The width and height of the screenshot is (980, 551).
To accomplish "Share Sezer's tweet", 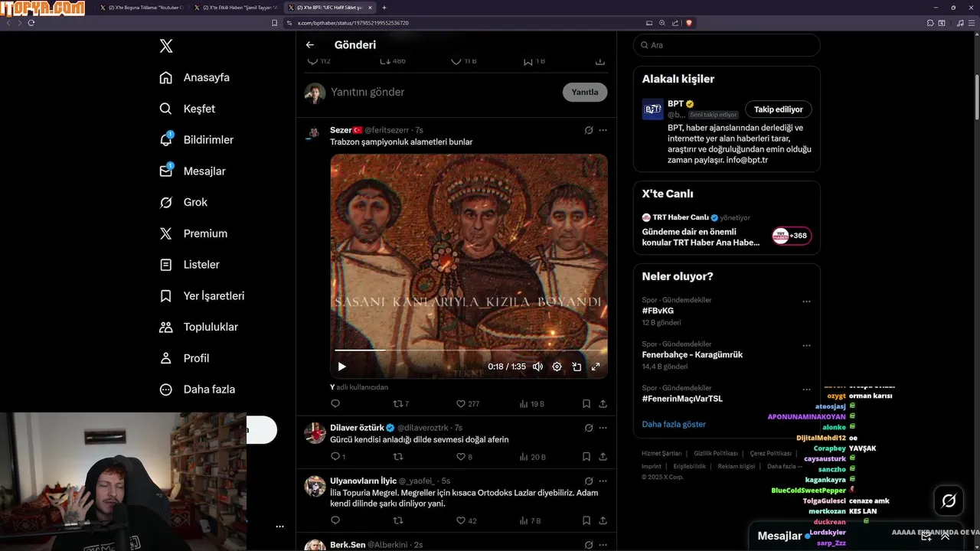I will click(x=603, y=403).
